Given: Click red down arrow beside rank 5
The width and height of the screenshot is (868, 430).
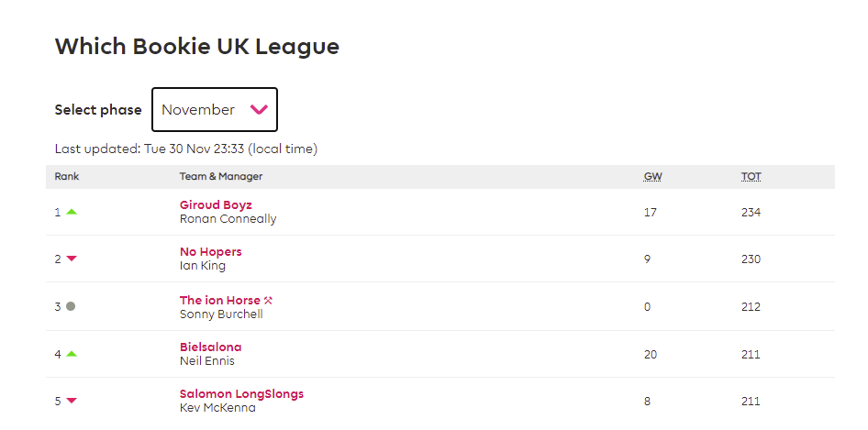Looking at the screenshot, I should (x=72, y=401).
